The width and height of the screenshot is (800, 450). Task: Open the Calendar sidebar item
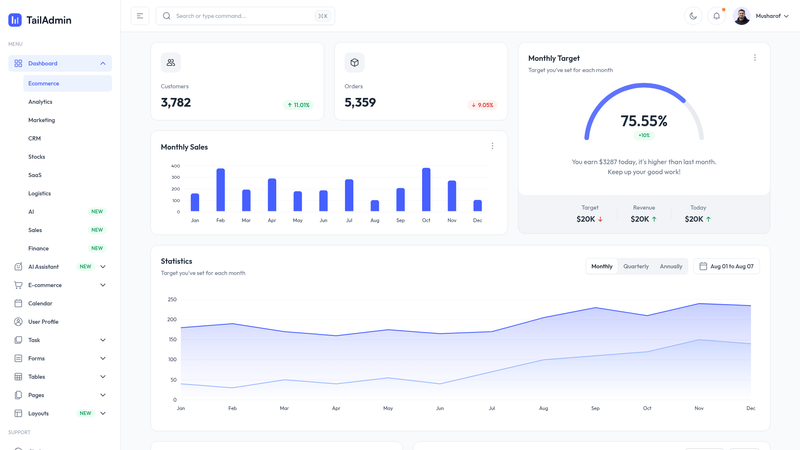tap(60, 303)
